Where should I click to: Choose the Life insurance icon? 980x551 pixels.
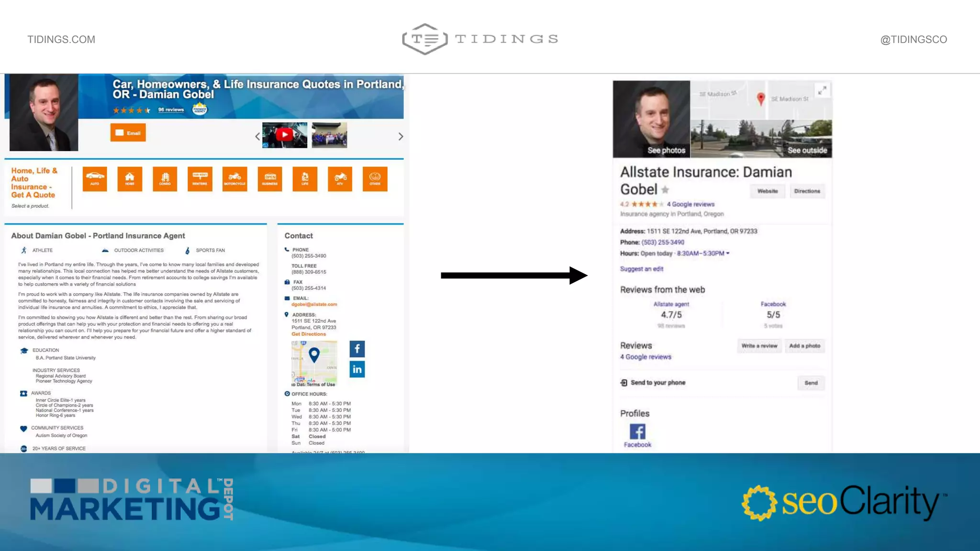305,179
